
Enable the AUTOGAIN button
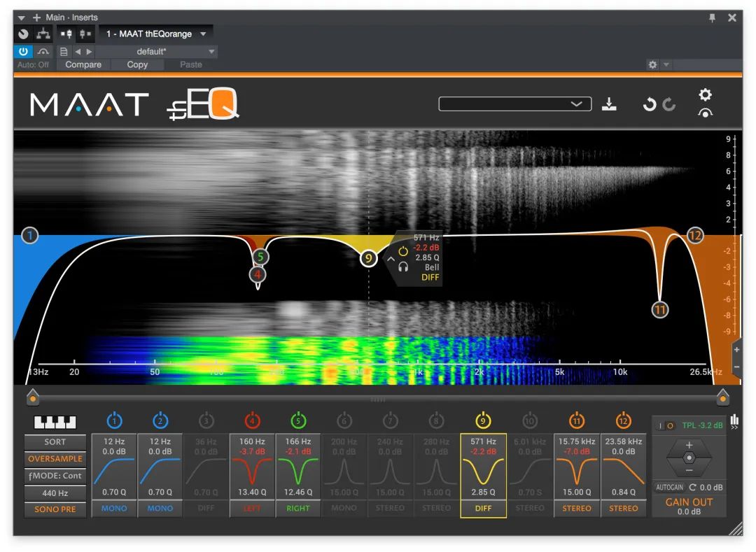(669, 488)
